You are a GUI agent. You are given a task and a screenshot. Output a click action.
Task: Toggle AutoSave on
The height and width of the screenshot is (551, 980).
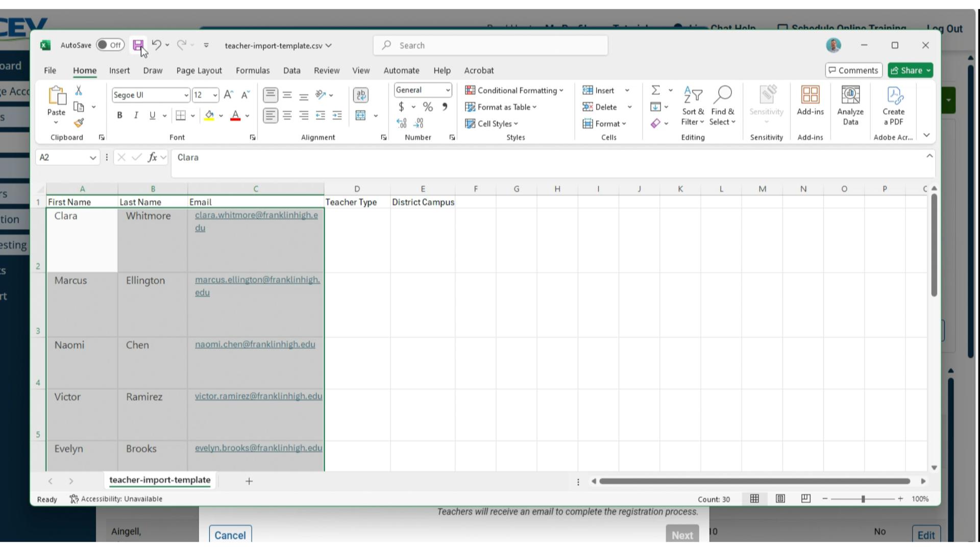110,45
